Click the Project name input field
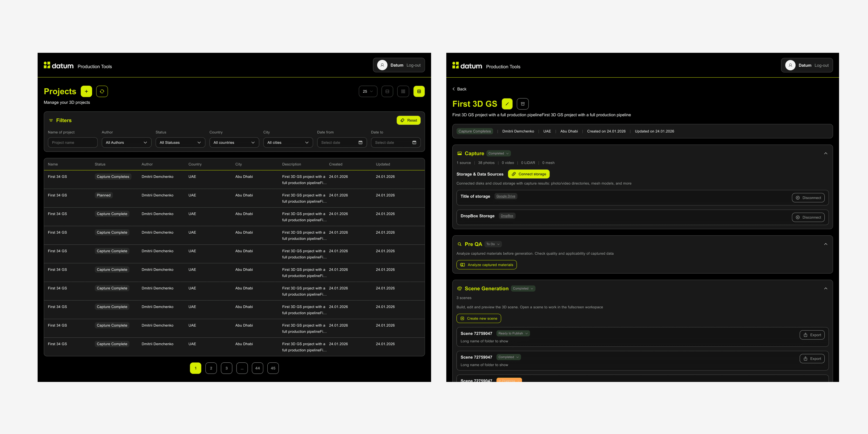The width and height of the screenshot is (868, 434). click(72, 142)
